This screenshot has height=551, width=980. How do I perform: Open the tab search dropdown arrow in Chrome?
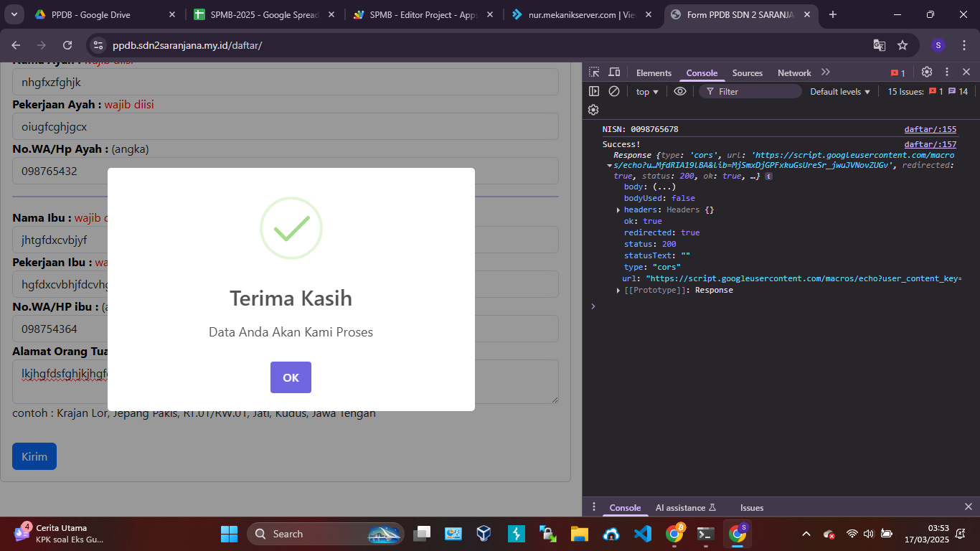(x=14, y=14)
